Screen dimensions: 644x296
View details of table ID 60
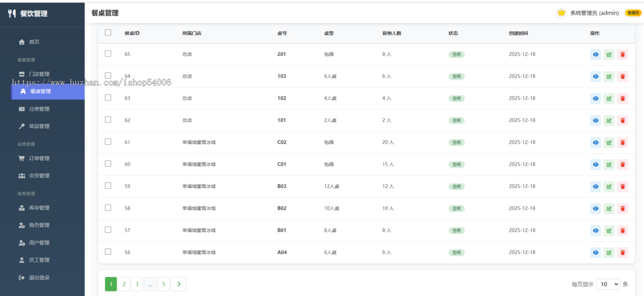coord(595,164)
